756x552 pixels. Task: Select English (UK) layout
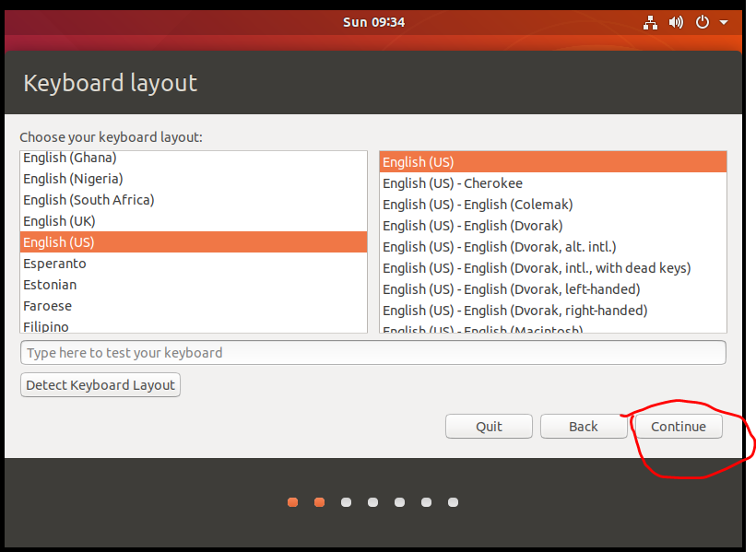(x=194, y=221)
